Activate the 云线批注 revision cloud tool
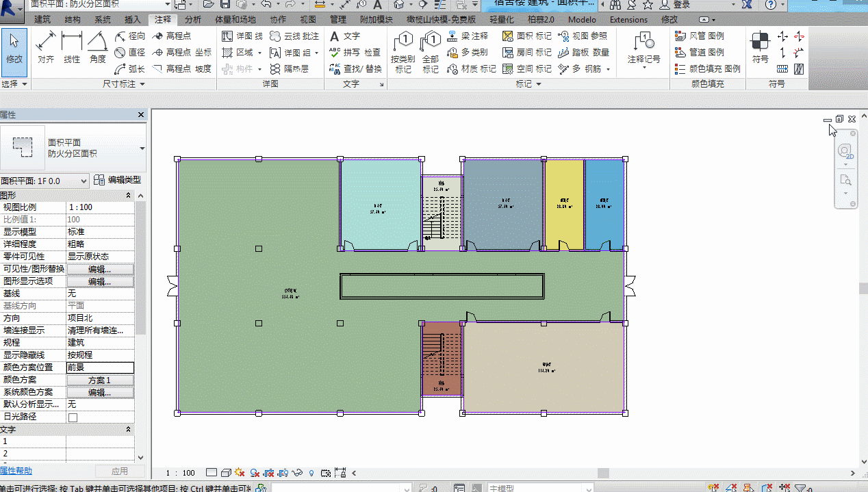868x492 pixels. pos(294,36)
